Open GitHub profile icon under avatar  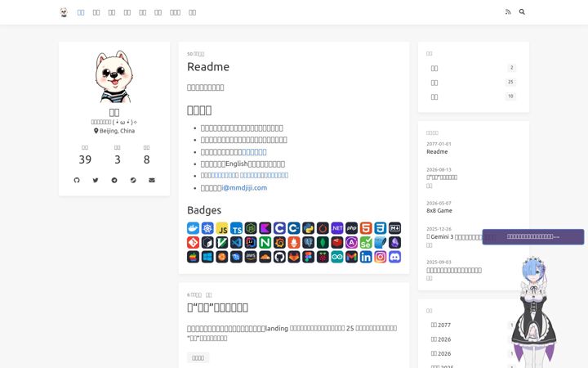77,180
